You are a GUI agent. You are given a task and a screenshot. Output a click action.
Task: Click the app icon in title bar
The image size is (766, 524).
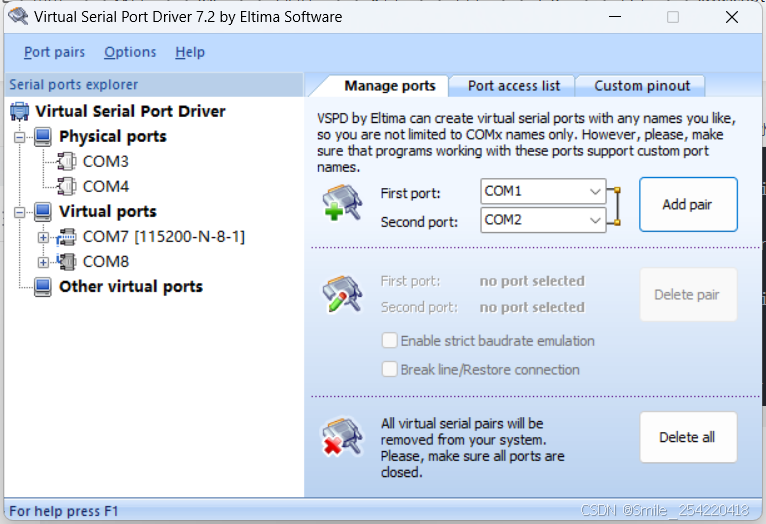pyautogui.click(x=18, y=16)
